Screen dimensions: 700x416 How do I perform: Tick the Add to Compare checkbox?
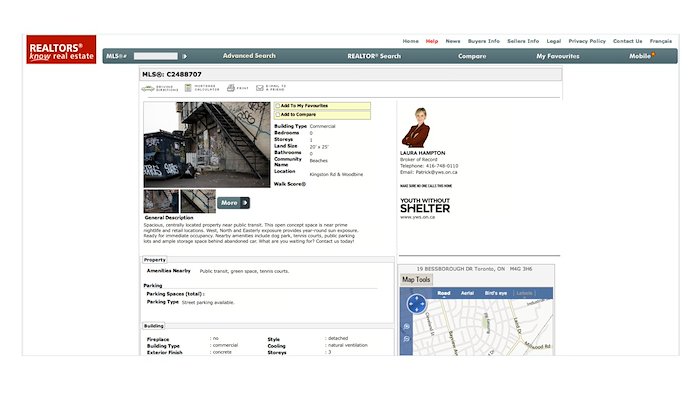[277, 114]
